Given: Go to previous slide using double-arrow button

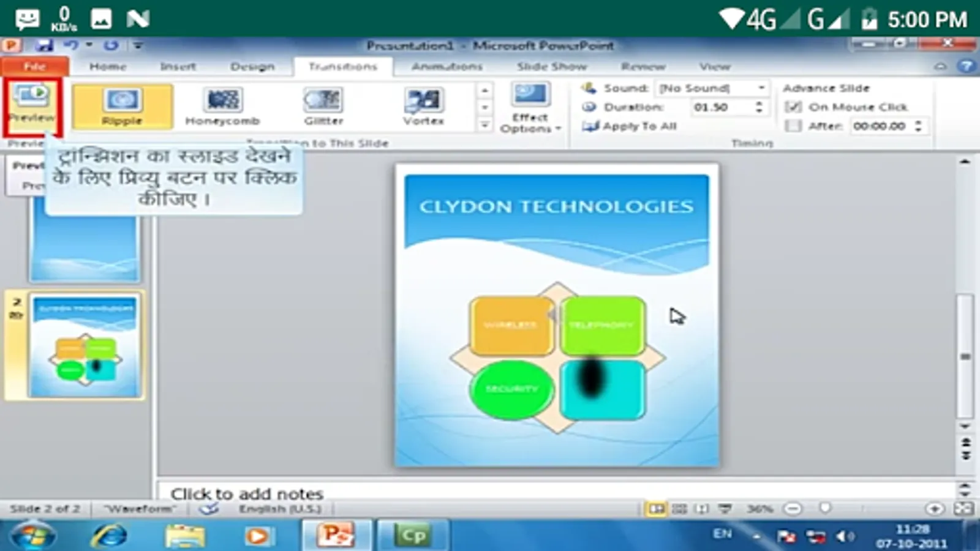Looking at the screenshot, I should click(966, 443).
